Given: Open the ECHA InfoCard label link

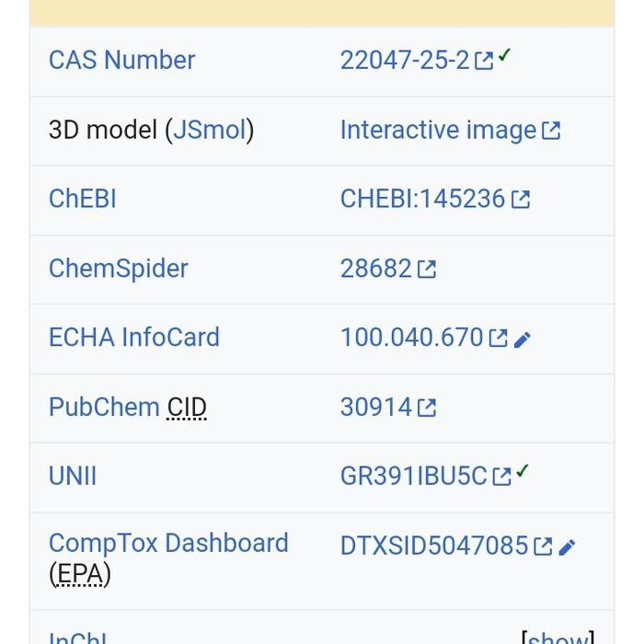Looking at the screenshot, I should (133, 337).
